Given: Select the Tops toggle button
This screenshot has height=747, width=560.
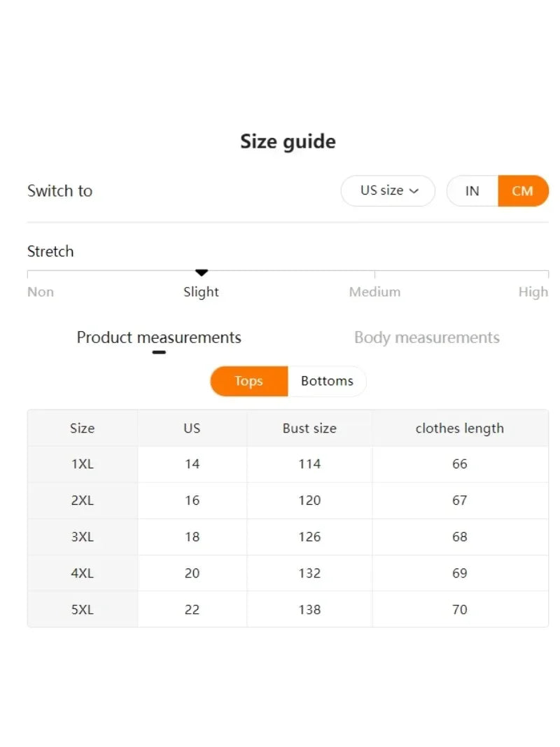Looking at the screenshot, I should (248, 381).
